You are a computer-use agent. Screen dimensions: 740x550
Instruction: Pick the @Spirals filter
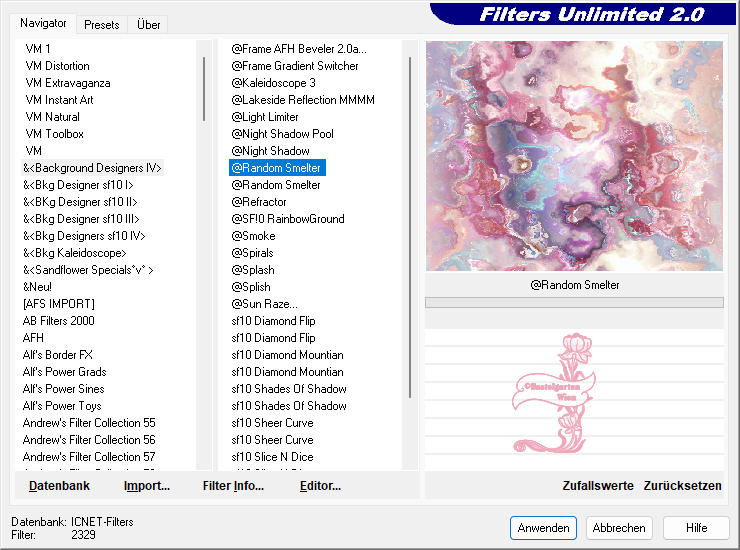pos(252,253)
